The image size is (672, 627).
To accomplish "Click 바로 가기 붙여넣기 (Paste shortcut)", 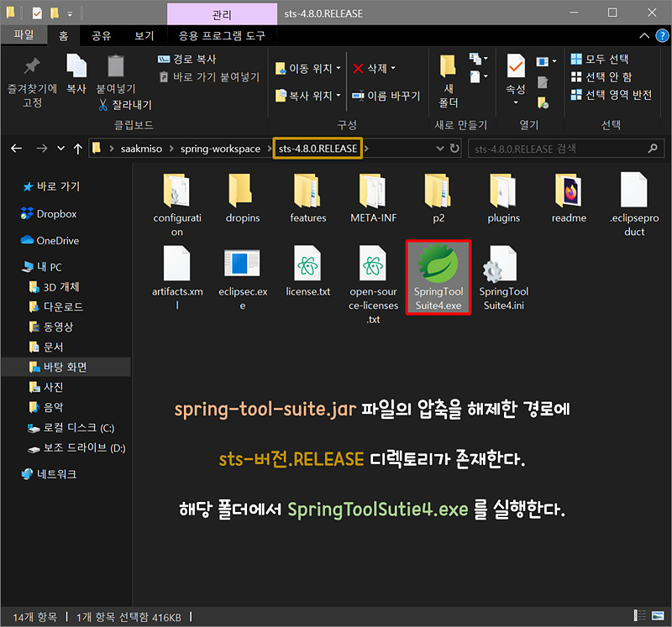I will click(x=209, y=77).
